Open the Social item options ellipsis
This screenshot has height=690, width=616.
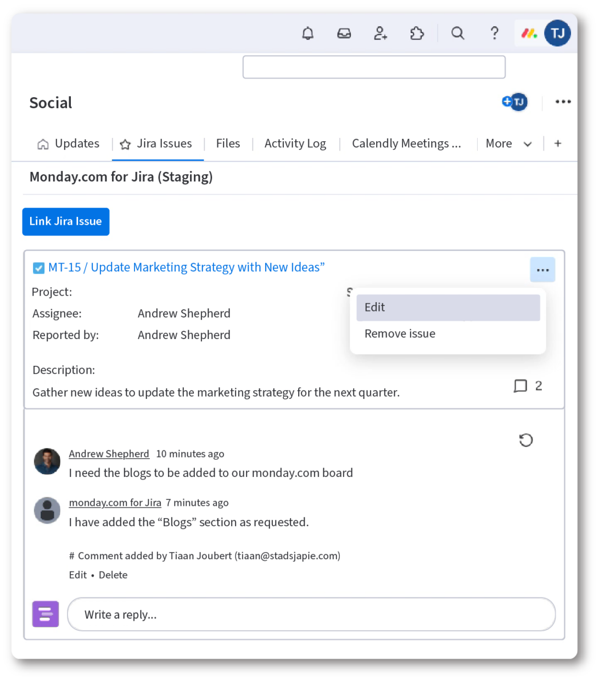[x=563, y=102]
